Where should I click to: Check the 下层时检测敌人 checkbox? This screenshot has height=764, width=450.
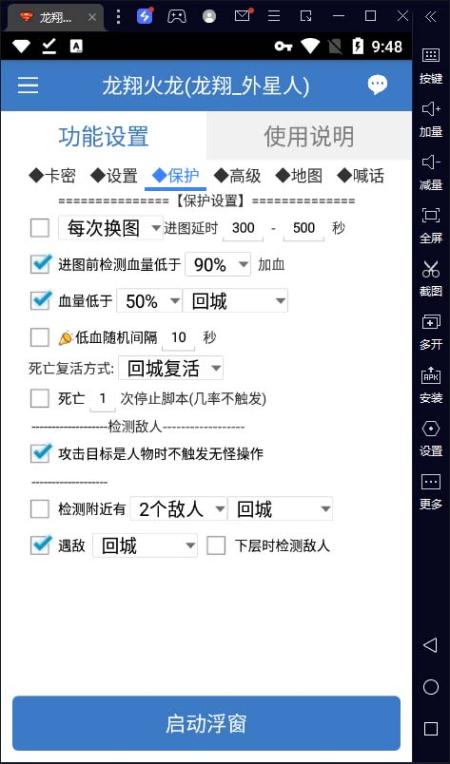(x=216, y=546)
